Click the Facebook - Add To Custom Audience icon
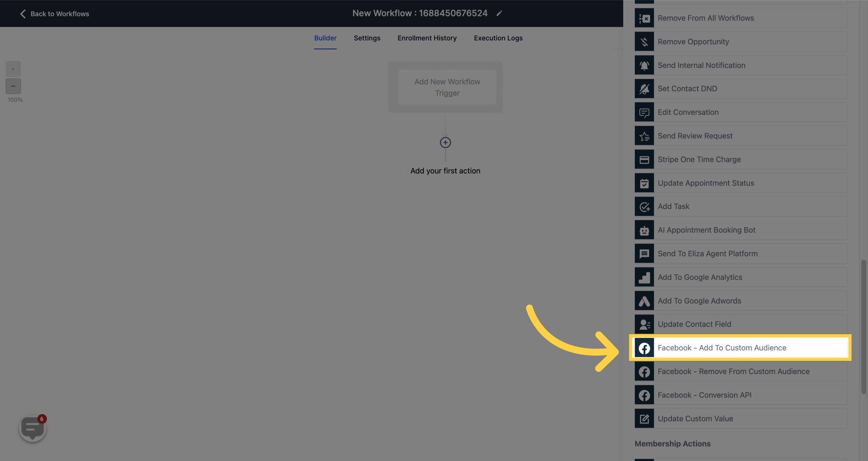 click(644, 347)
